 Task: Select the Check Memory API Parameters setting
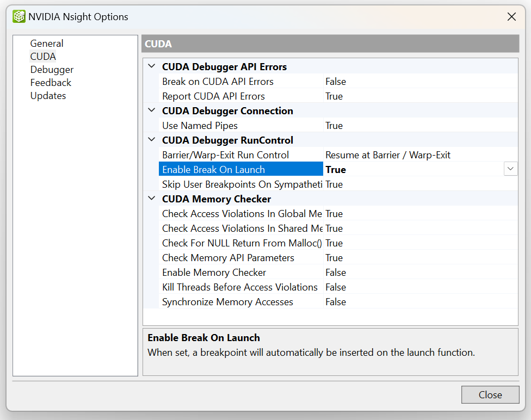227,257
